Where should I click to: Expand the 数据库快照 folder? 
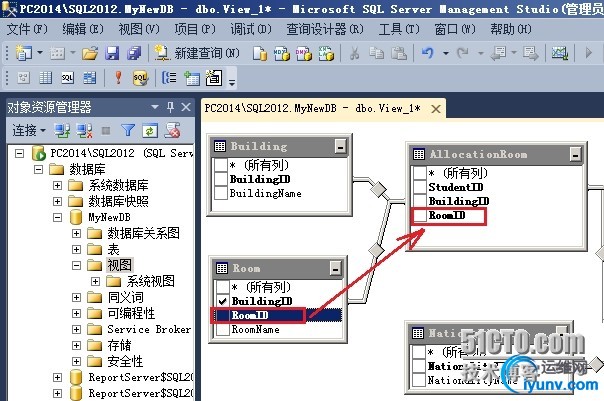[x=57, y=201]
